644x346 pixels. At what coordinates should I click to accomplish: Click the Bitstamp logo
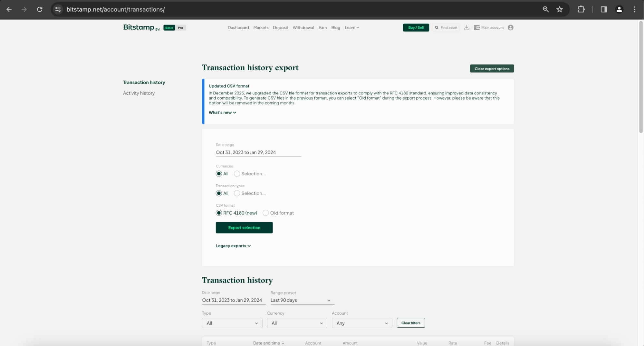point(141,27)
